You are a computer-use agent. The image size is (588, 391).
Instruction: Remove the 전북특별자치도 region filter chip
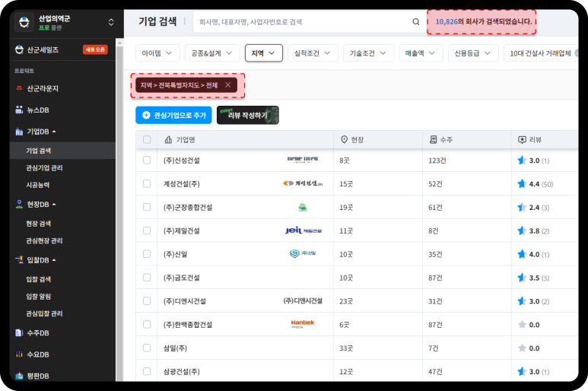click(x=227, y=85)
